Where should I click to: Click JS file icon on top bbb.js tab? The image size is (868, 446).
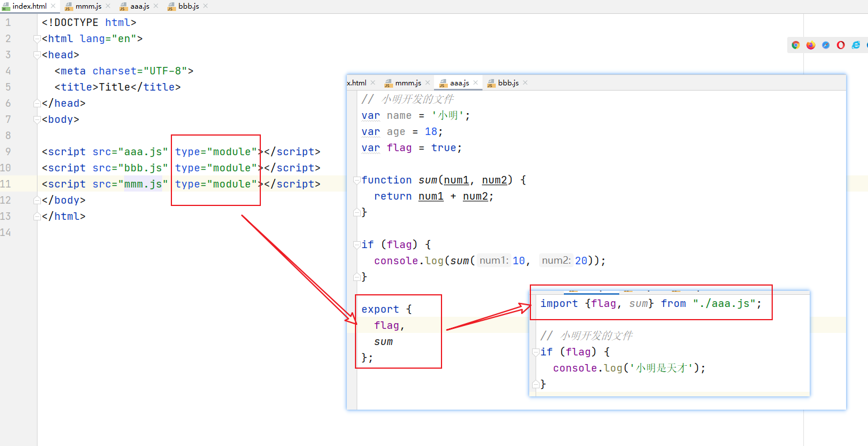[x=171, y=6]
